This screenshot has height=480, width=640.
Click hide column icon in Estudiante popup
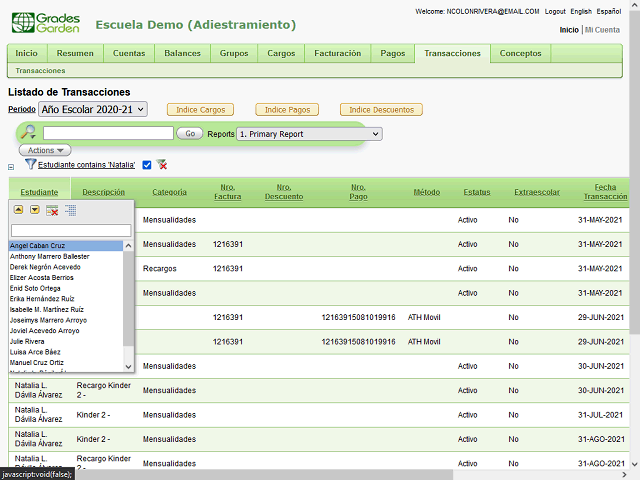[52, 210]
